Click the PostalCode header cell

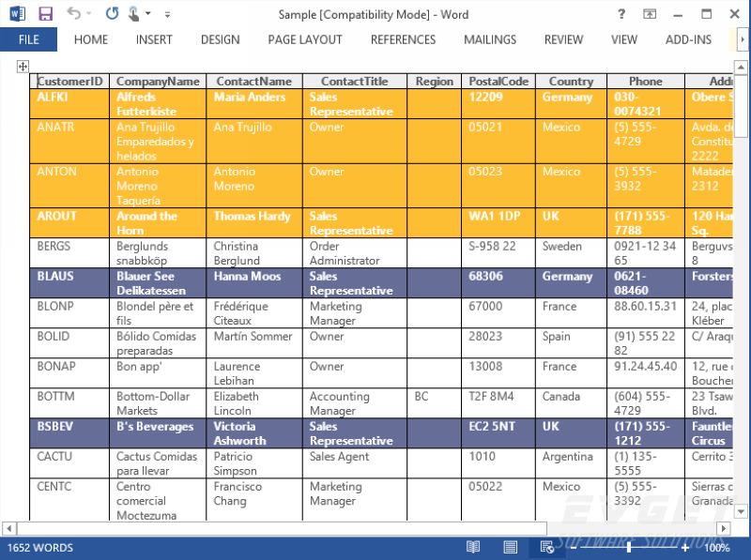(x=498, y=82)
